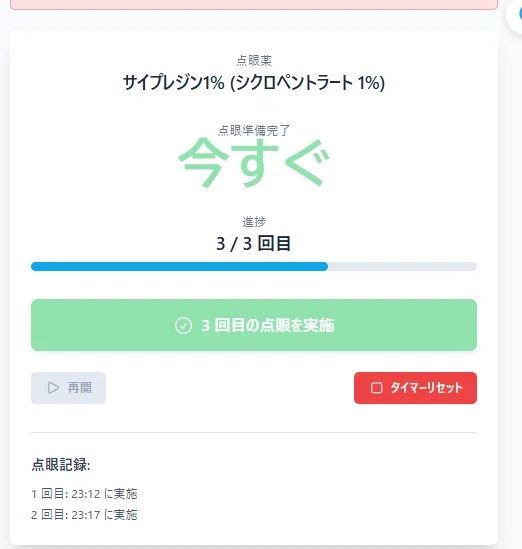Screen dimensions: 522x549
Task: Reset the timer with タイマーリセット
Action: (x=415, y=388)
